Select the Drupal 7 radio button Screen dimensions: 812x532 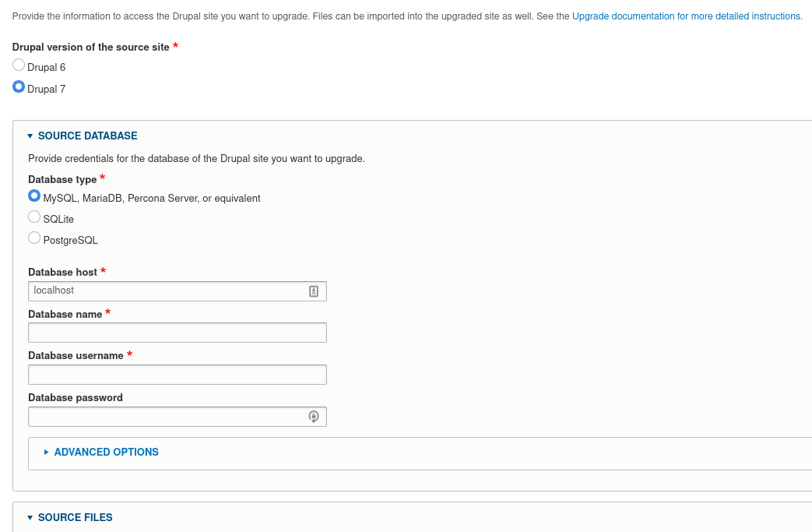[19, 86]
